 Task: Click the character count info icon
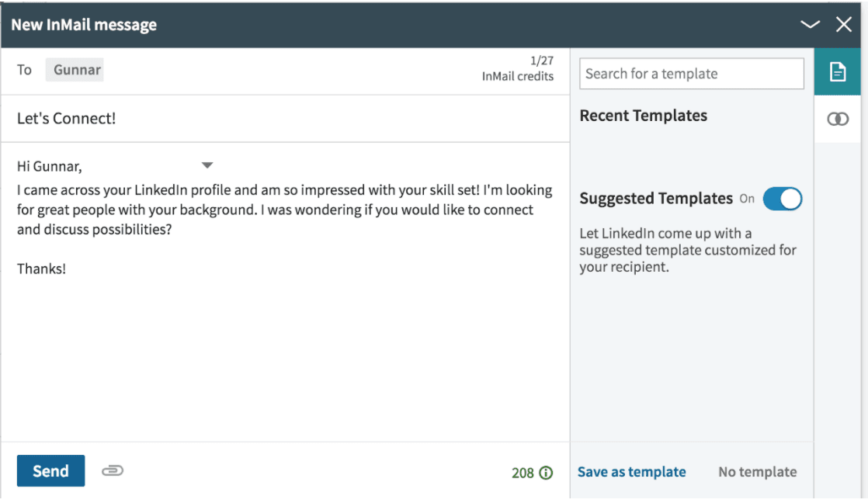point(546,473)
